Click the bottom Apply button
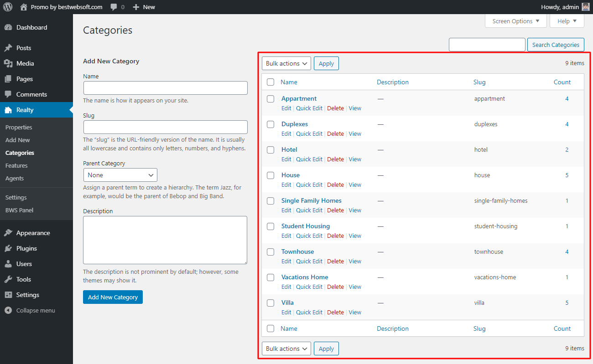593x364 pixels. pyautogui.click(x=326, y=349)
